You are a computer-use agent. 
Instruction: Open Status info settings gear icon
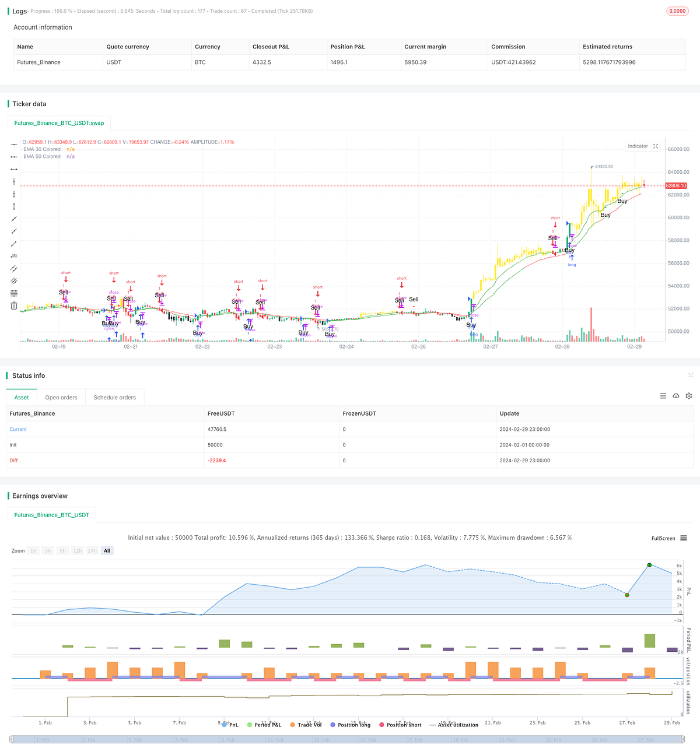coord(688,396)
